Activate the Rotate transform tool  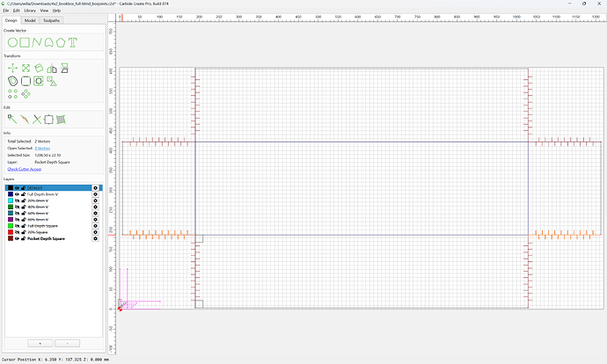pos(39,69)
